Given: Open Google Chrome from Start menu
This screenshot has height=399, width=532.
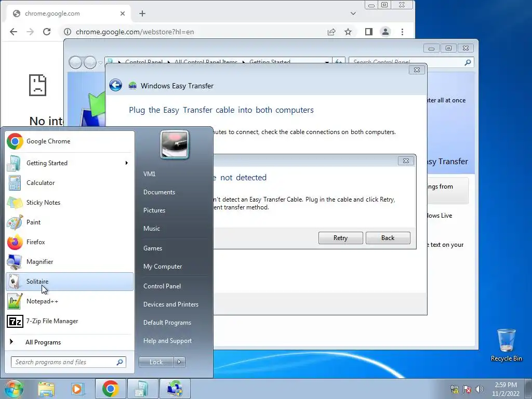Looking at the screenshot, I should click(x=70, y=141).
